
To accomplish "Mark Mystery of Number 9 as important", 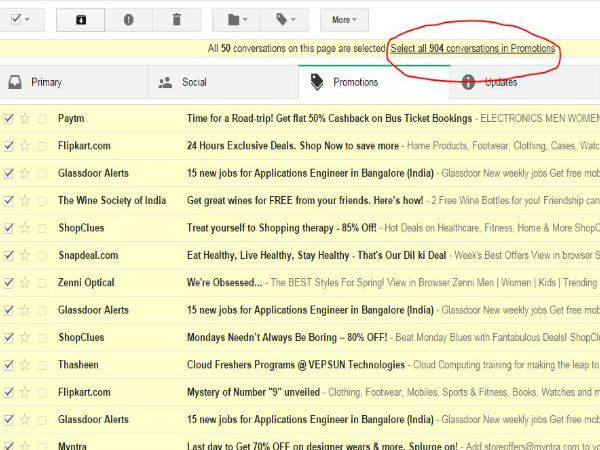I will [42, 393].
